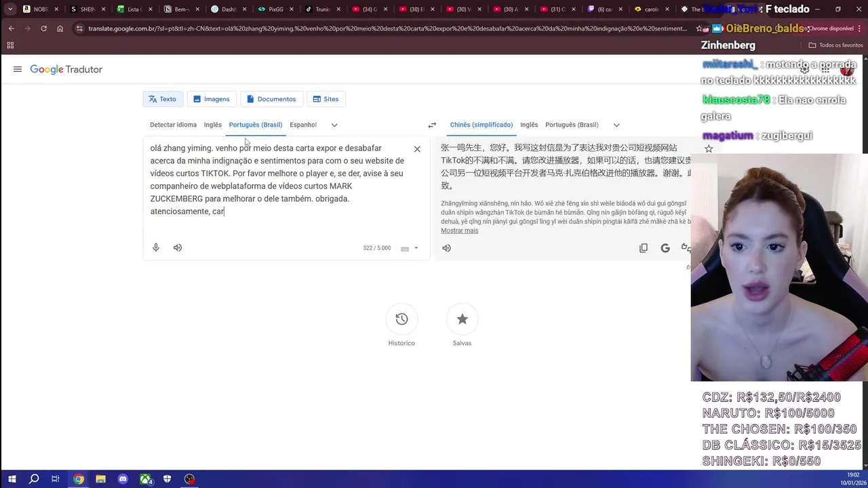Open the Google Tradutor main menu hamburger
Screen dimensions: 868x488
[x=18, y=69]
